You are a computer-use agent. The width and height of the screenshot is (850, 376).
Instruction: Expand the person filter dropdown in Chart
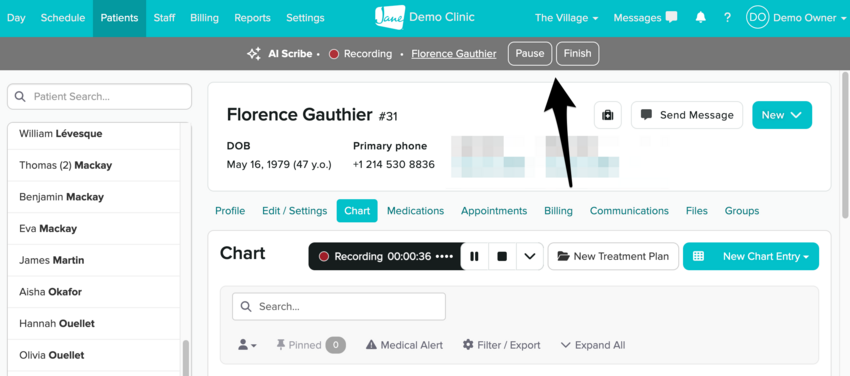pyautogui.click(x=247, y=345)
